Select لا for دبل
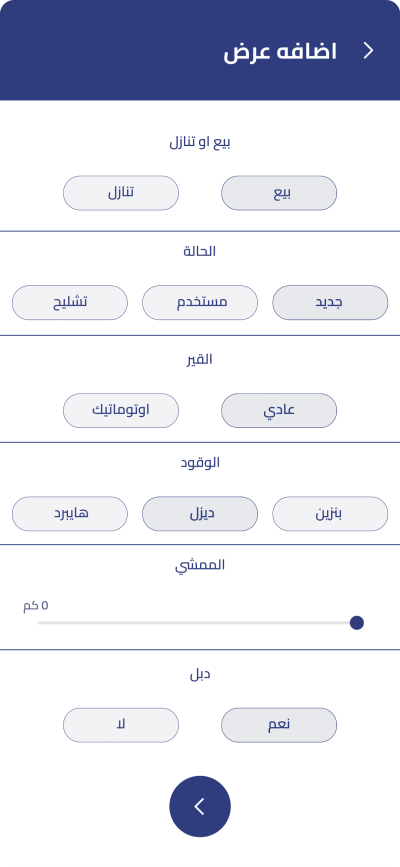 pyautogui.click(x=121, y=725)
